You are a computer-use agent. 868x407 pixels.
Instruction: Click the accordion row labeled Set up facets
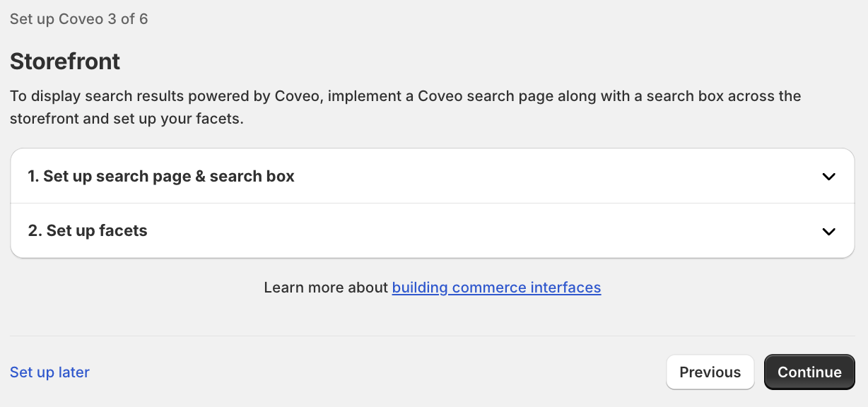pyautogui.click(x=433, y=231)
